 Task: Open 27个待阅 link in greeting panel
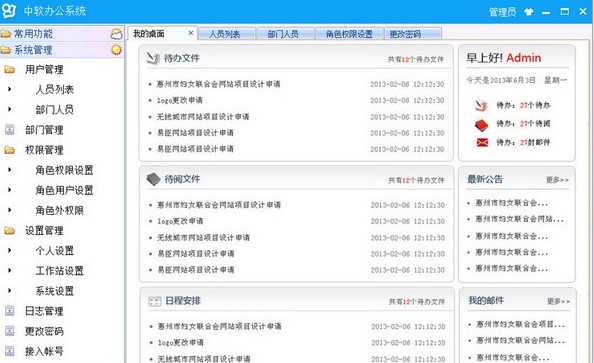coord(535,124)
